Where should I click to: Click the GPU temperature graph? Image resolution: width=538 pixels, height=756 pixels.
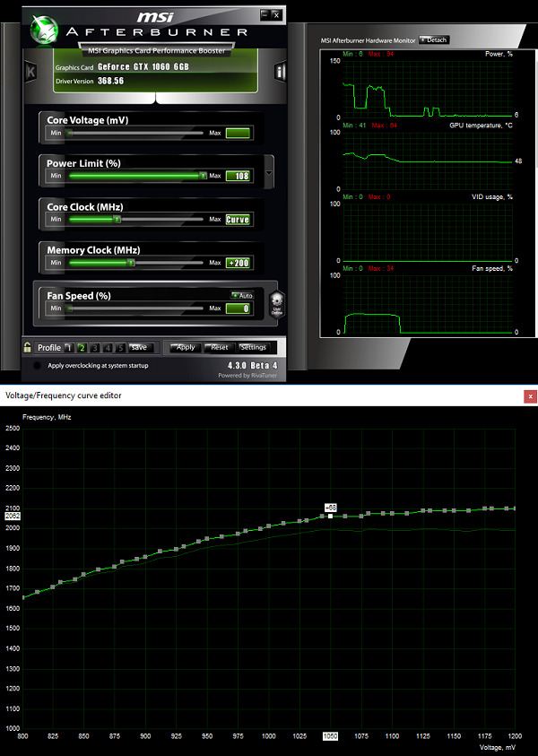pyautogui.click(x=428, y=161)
